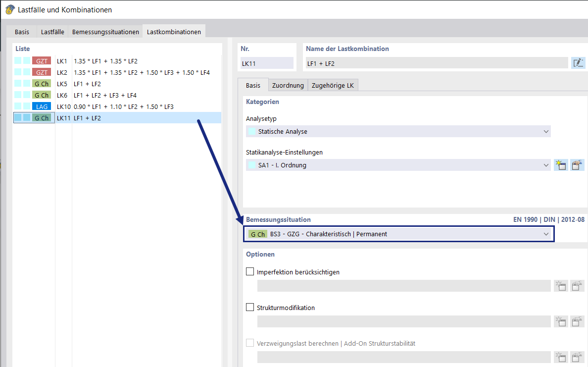The image size is (588, 367).
Task: Select the Lastkombinationen tab
Action: [x=174, y=32]
